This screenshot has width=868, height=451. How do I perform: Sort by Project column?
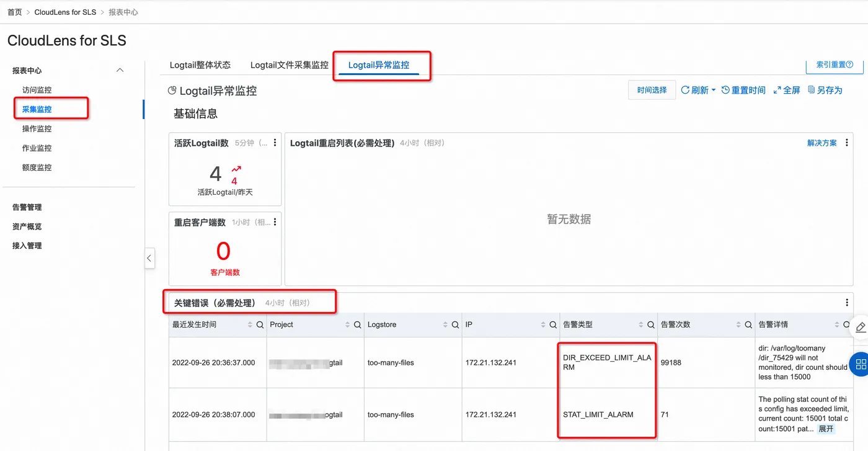348,324
